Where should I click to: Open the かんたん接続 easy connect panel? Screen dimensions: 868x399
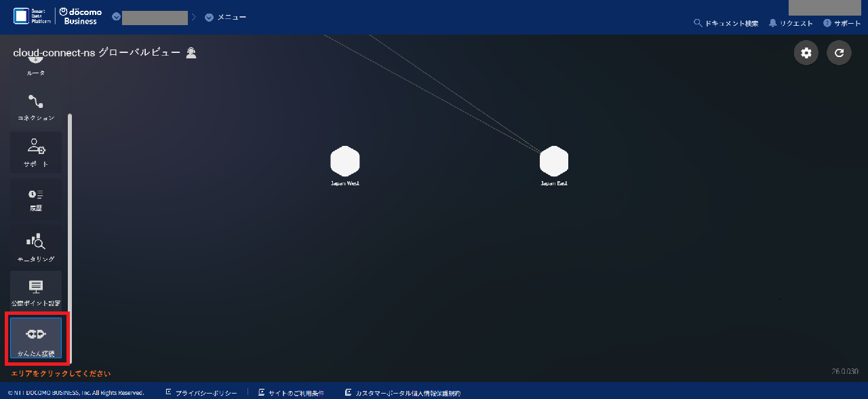tap(36, 338)
